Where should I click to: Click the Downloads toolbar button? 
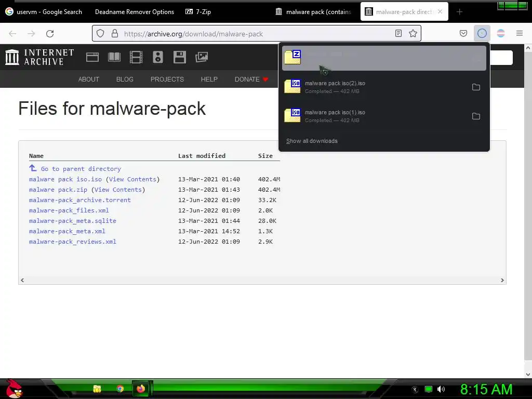482,33
